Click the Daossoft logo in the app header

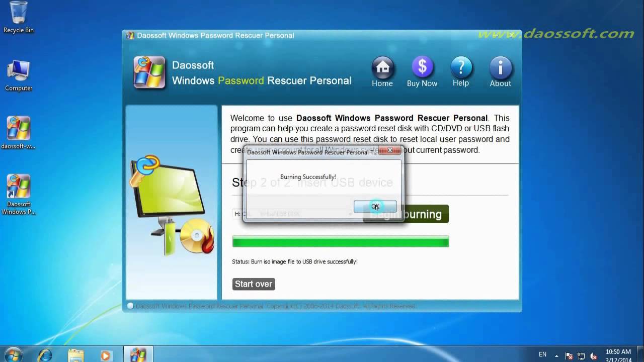point(149,72)
